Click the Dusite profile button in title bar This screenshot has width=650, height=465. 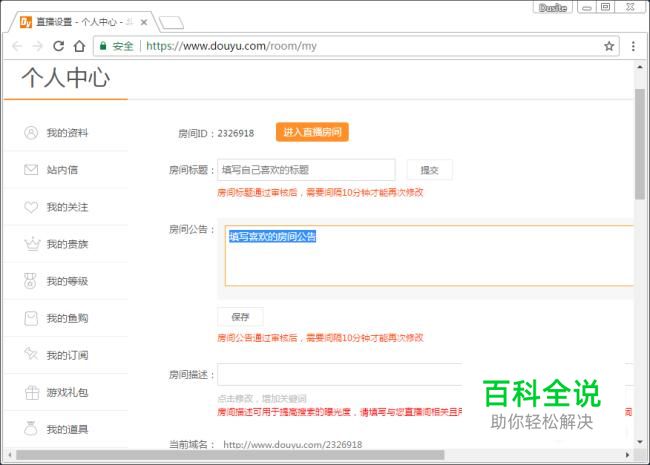(x=553, y=7)
